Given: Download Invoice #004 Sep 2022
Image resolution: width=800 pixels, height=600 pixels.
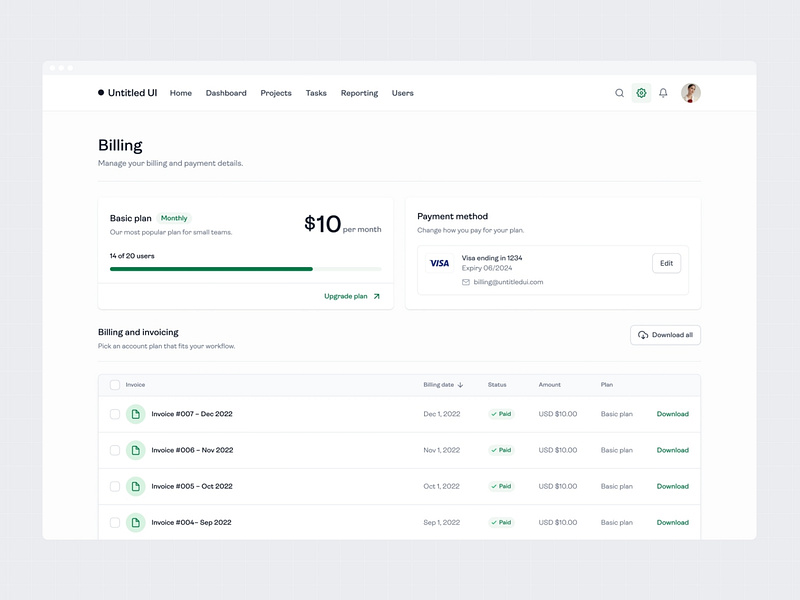Looking at the screenshot, I should 672,522.
